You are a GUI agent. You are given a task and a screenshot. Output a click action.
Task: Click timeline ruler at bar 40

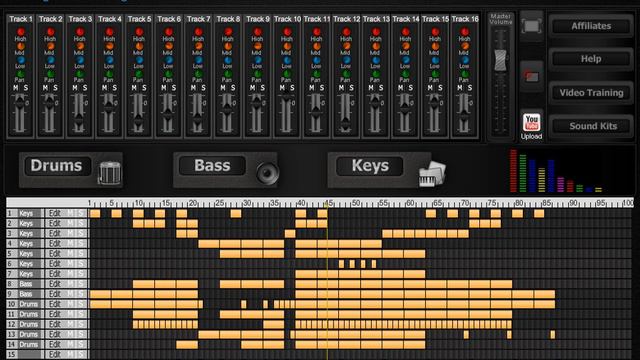click(x=301, y=203)
